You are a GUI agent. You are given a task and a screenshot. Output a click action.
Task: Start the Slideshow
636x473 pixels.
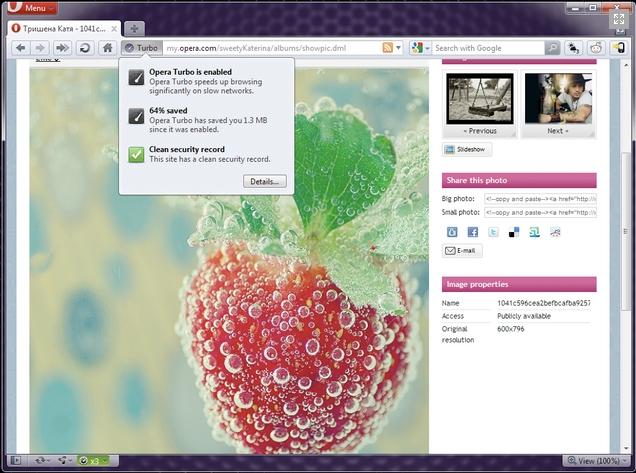pyautogui.click(x=467, y=149)
